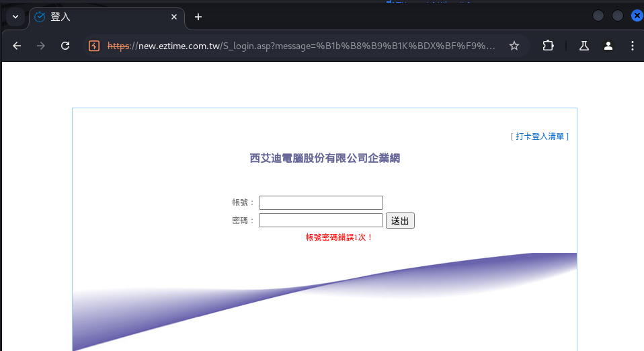Close the 登入 tab
This screenshot has width=644, height=351.
173,17
